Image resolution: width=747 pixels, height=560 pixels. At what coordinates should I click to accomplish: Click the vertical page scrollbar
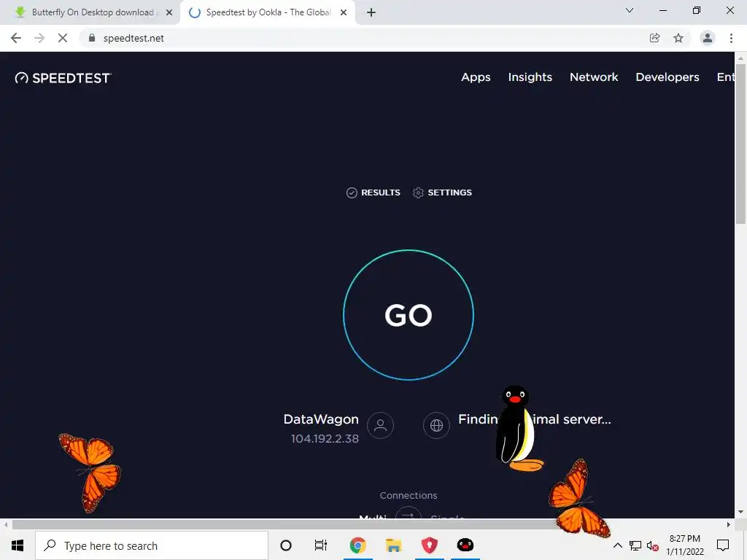click(740, 143)
